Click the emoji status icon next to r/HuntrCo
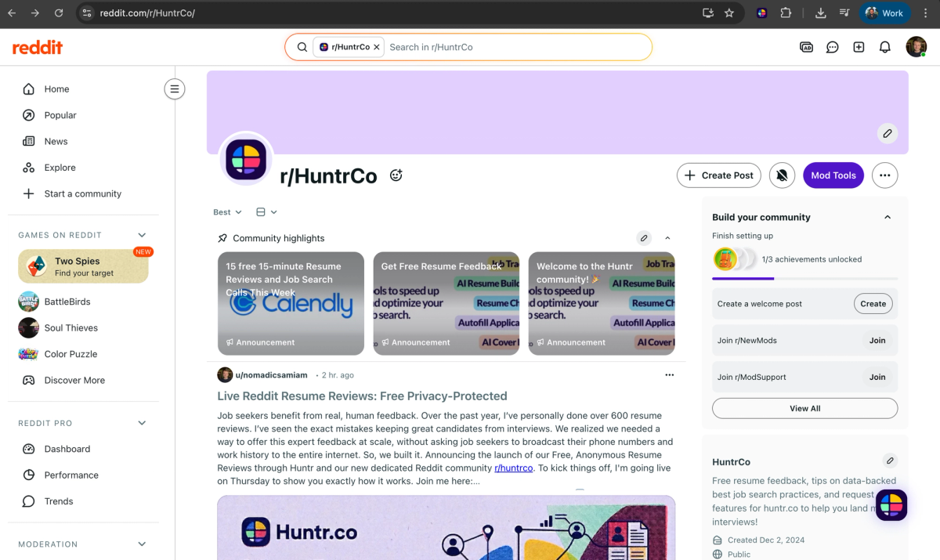This screenshot has height=560, width=940. [396, 175]
